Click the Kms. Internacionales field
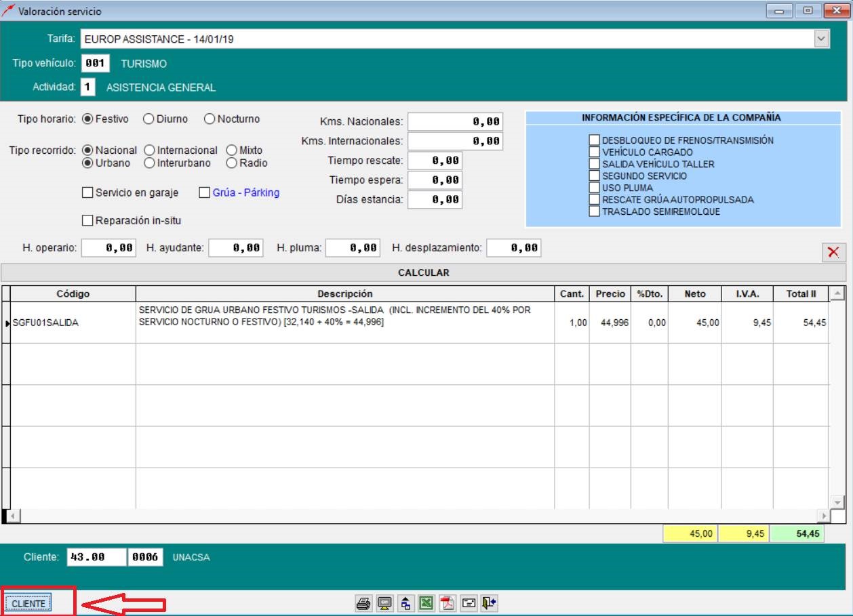This screenshot has height=616, width=853. (455, 141)
